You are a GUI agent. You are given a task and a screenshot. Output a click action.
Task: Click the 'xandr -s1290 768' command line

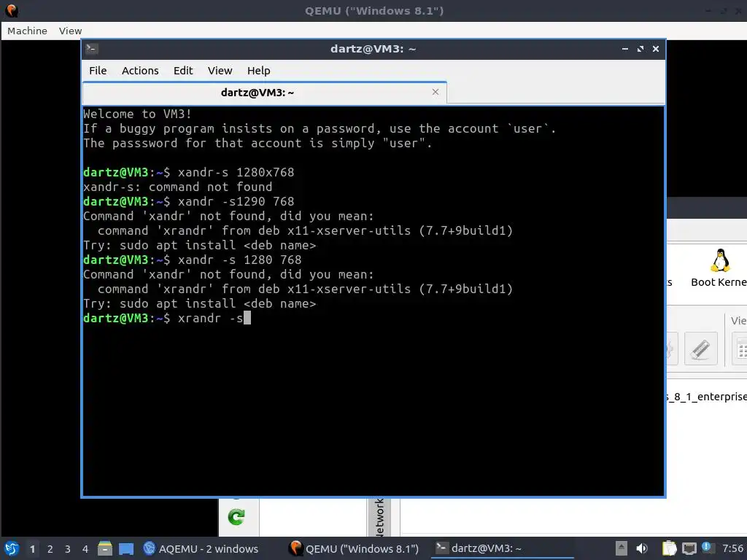tap(189, 201)
